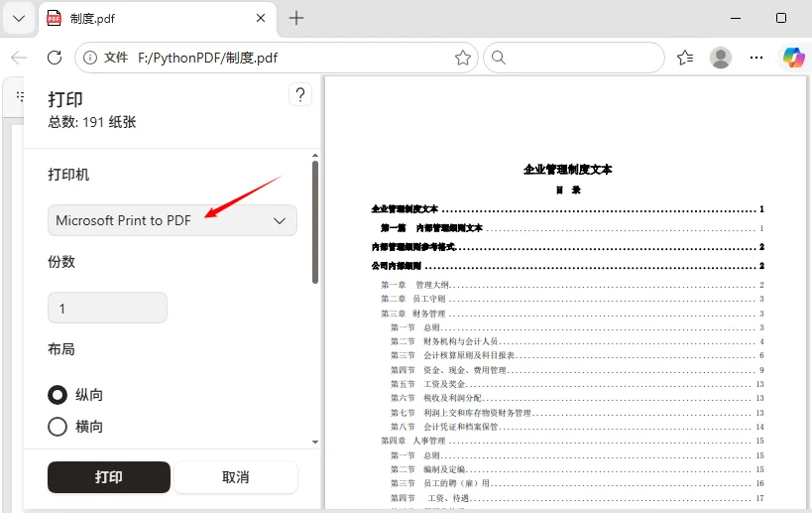Image resolution: width=812 pixels, height=513 pixels.
Task: Click the 打印 print button
Action: pos(109,477)
